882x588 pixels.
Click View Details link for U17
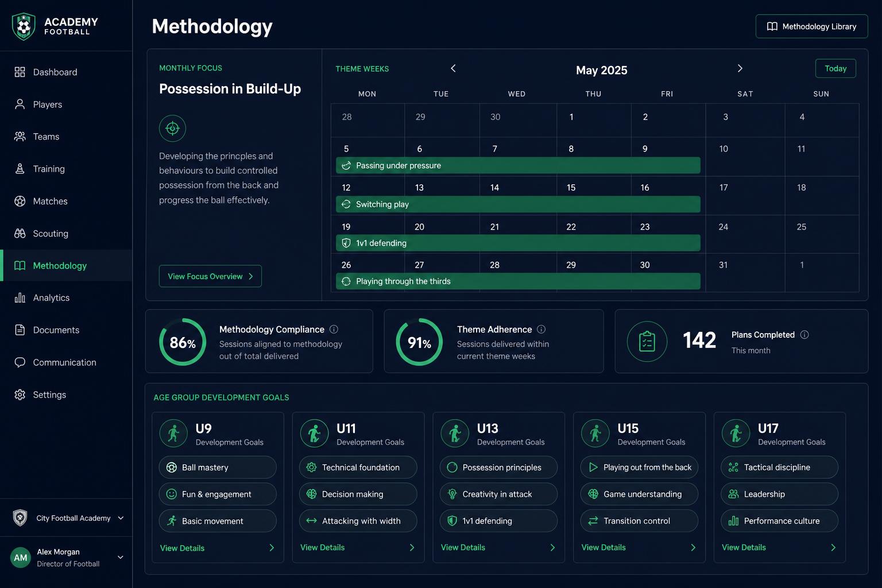(x=744, y=547)
